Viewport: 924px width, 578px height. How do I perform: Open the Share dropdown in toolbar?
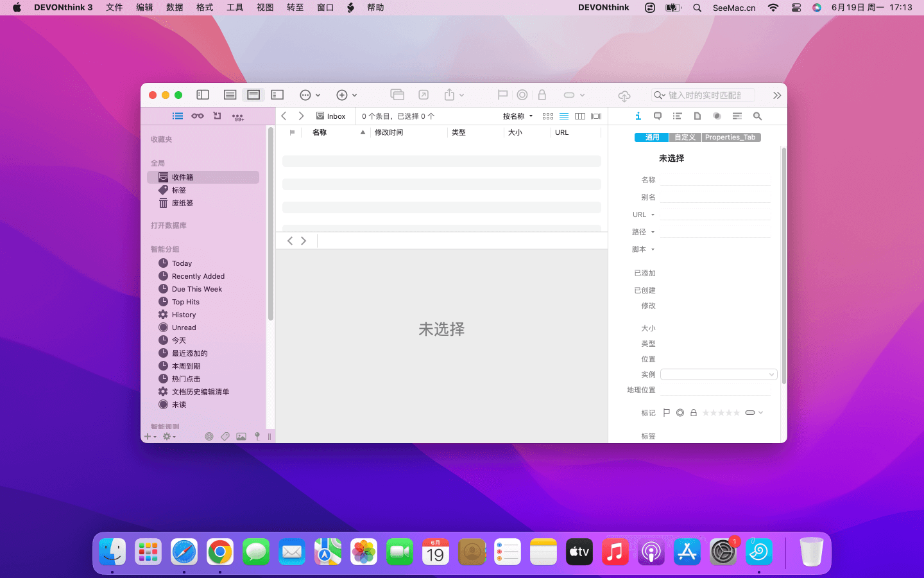tap(454, 95)
